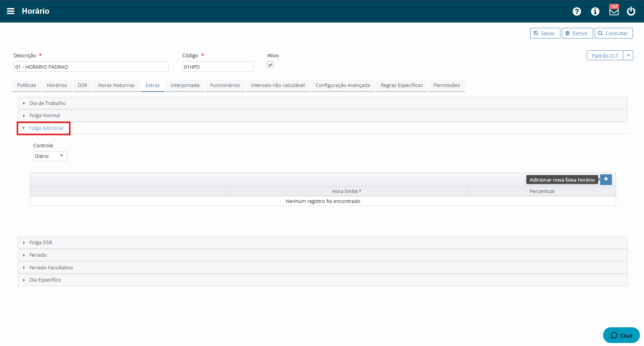The height and width of the screenshot is (346, 644).
Task: Click the Percentual column header
Action: [x=542, y=191]
